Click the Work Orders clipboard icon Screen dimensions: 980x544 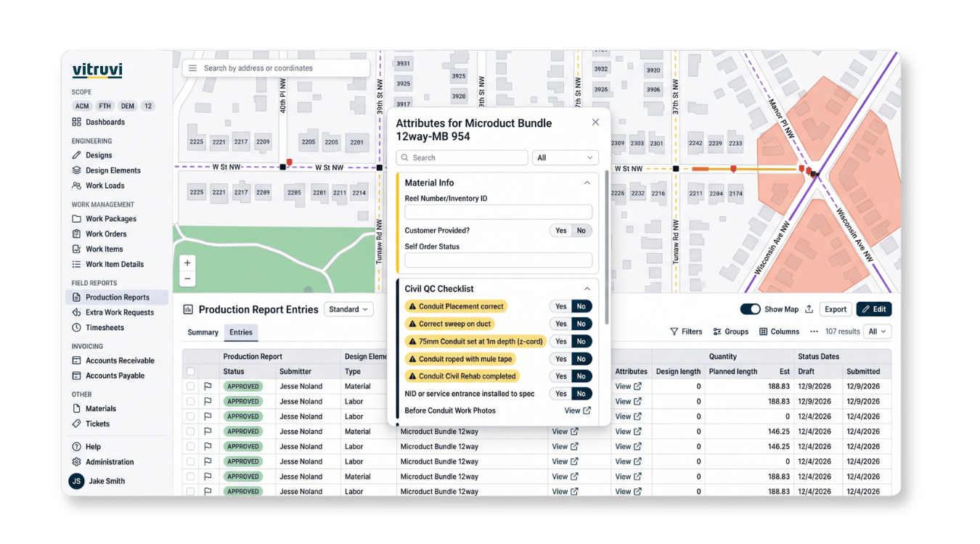[x=76, y=234]
